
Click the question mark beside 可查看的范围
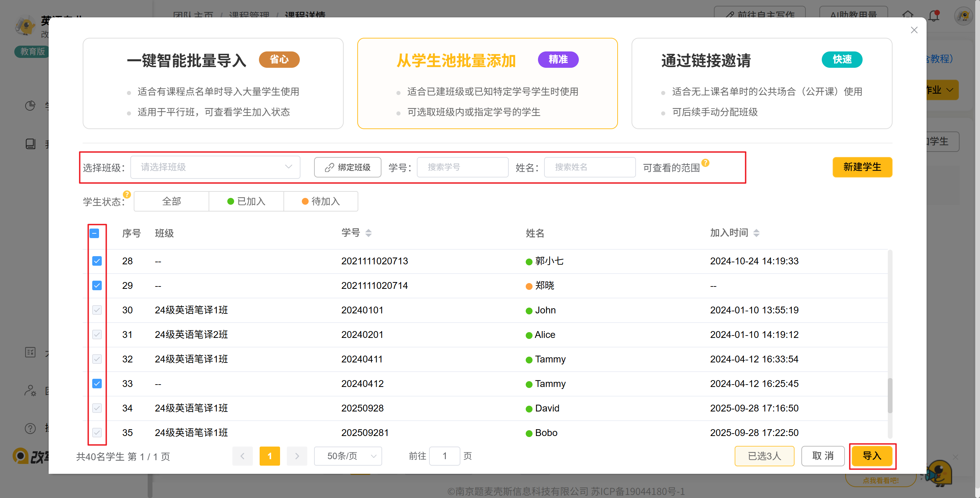705,163
